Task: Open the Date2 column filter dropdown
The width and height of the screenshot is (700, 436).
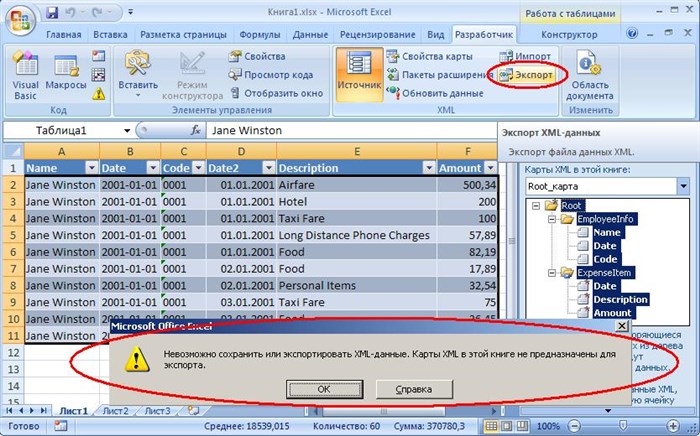Action: [269, 168]
